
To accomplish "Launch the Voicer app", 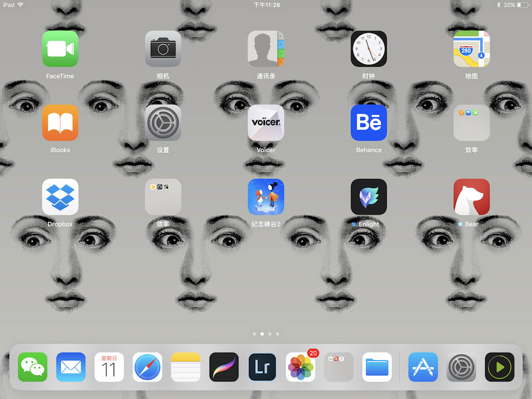I will pyautogui.click(x=265, y=123).
